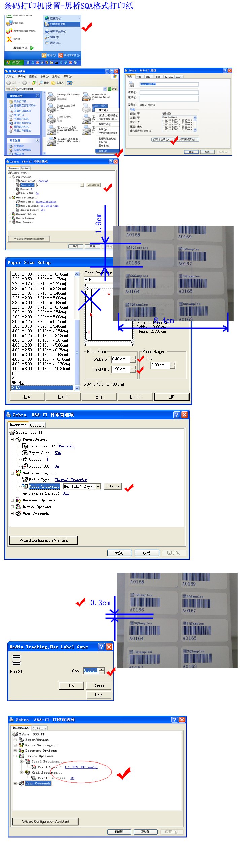The height and width of the screenshot is (868, 241).
Task: Click the 打印机和传真 icon in Start menu
Action: point(47,24)
